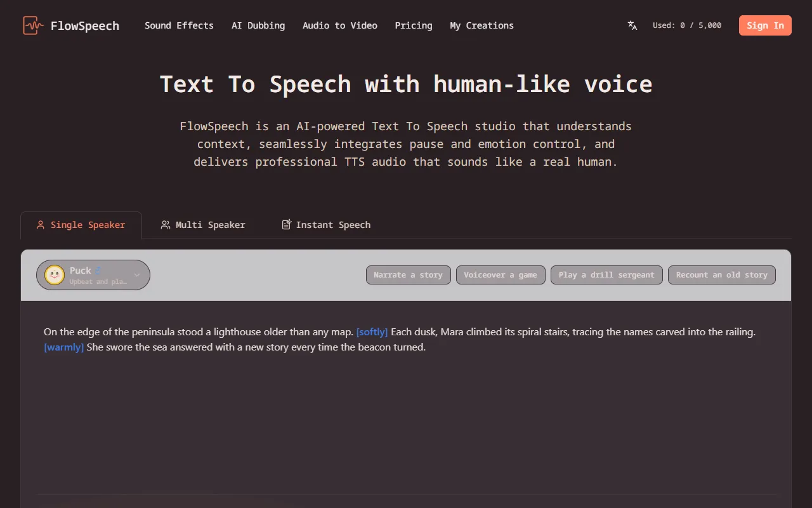Open the Pricing page

click(414, 25)
